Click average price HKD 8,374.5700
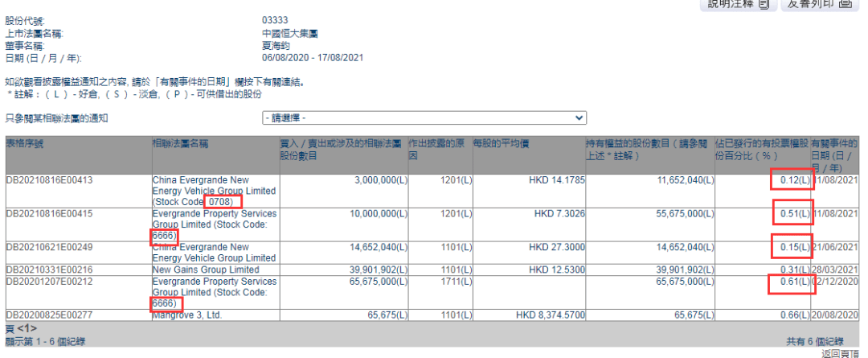The width and height of the screenshot is (868, 358). pos(551,315)
